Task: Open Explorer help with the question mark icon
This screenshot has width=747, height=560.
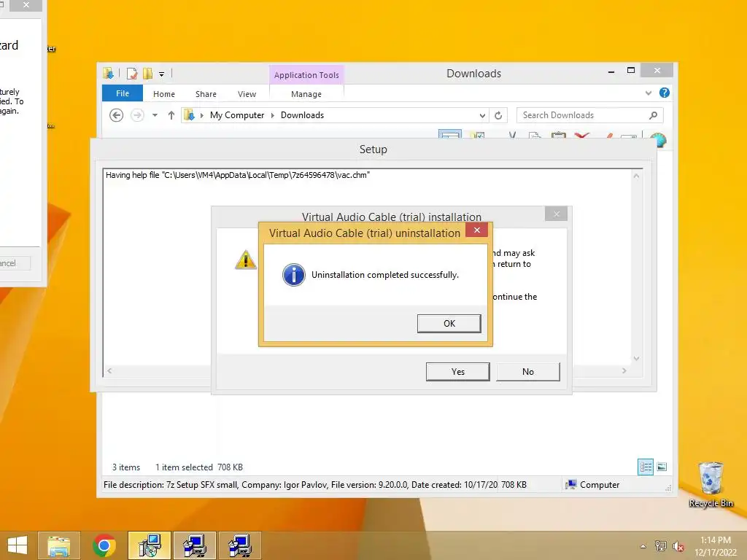Action: point(664,93)
